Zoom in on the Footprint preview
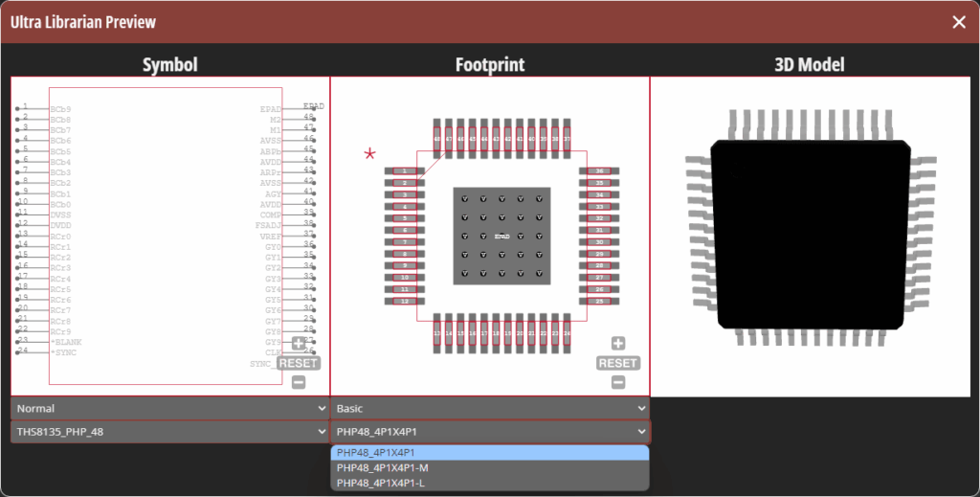 tap(618, 343)
